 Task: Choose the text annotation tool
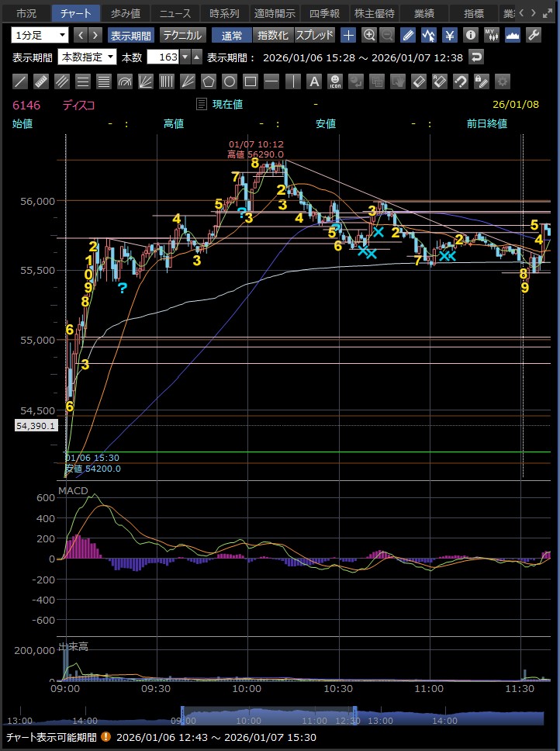point(313,81)
